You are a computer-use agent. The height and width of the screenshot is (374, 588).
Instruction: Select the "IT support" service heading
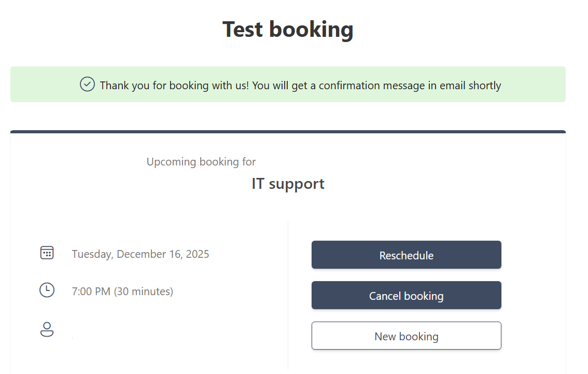pos(288,184)
